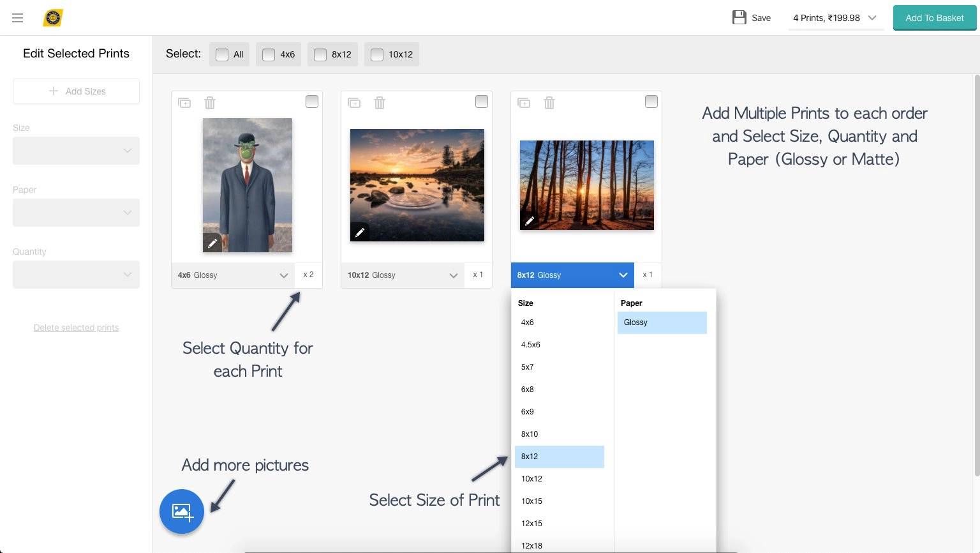Check the All select checkbox
This screenshot has width=980, height=553.
click(x=222, y=55)
